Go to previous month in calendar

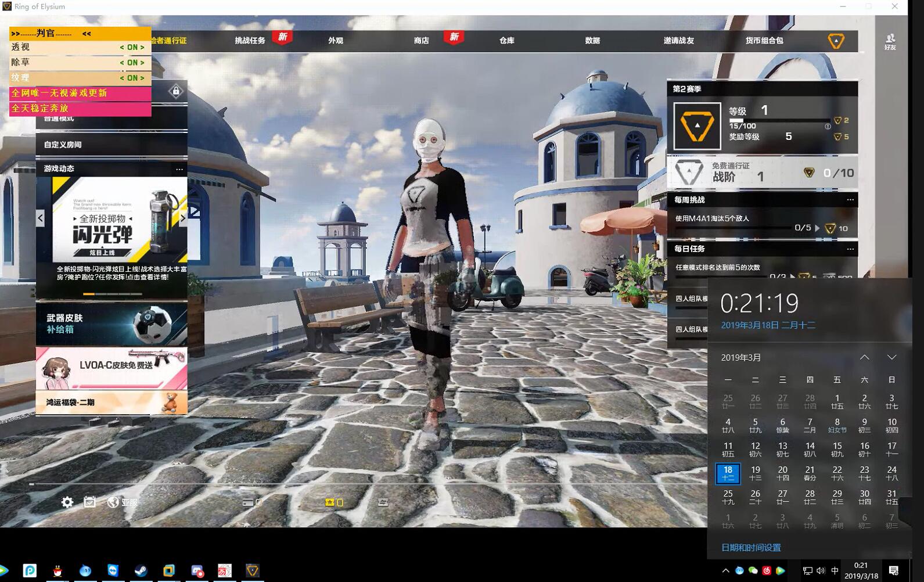coord(864,357)
